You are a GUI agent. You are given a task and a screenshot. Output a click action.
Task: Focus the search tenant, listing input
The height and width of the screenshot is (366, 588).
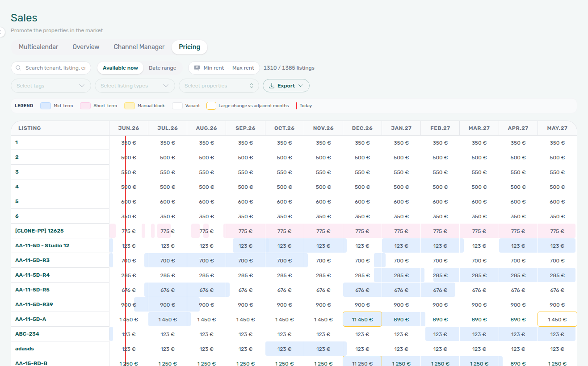[x=51, y=68]
